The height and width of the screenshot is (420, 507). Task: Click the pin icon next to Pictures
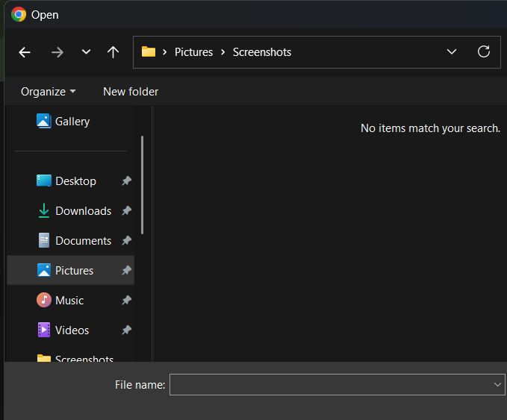tap(126, 270)
